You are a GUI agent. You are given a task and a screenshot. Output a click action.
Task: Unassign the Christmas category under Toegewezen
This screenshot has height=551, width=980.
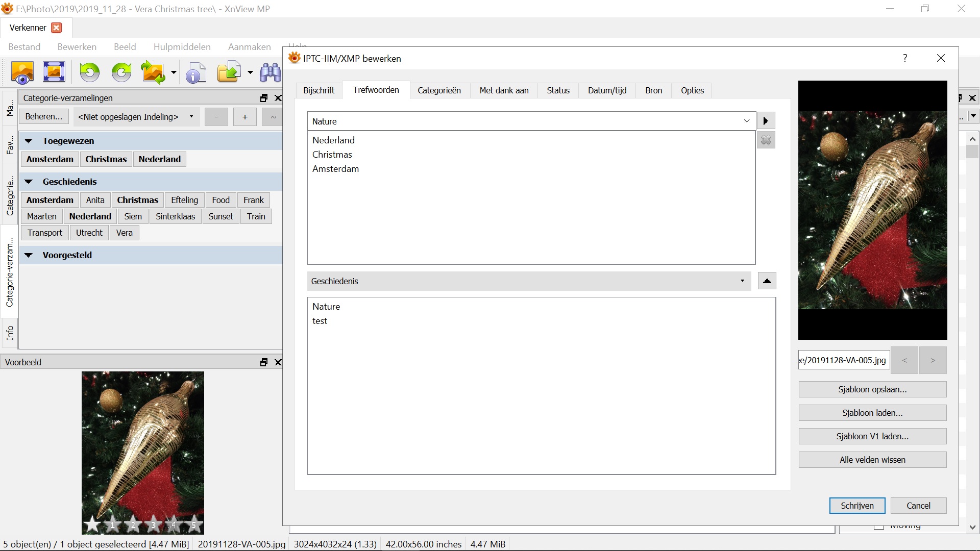106,159
